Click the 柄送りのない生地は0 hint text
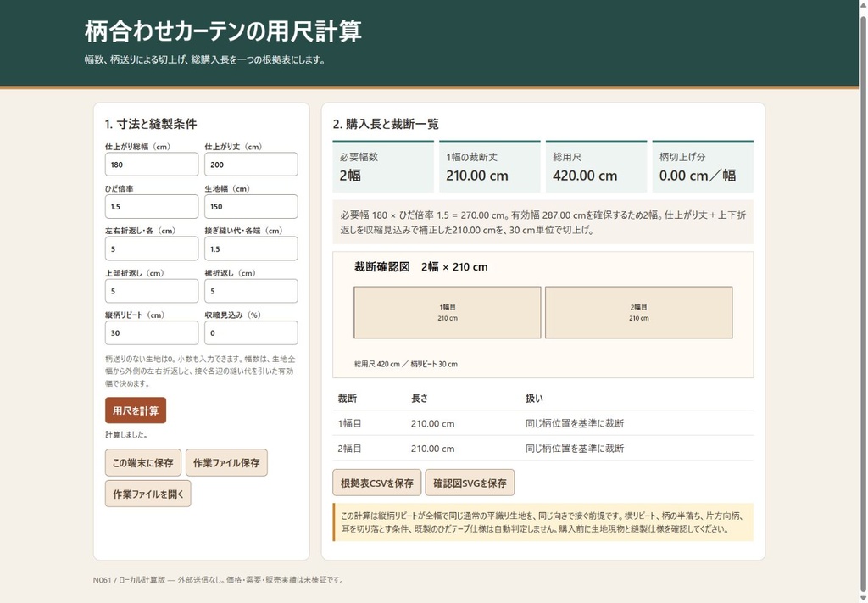This screenshot has width=868, height=603. point(202,371)
